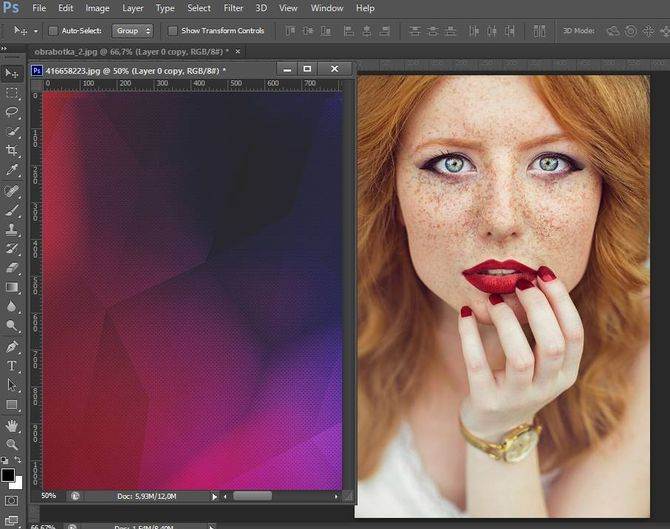Select the Move tool in the toolbox

(x=12, y=74)
